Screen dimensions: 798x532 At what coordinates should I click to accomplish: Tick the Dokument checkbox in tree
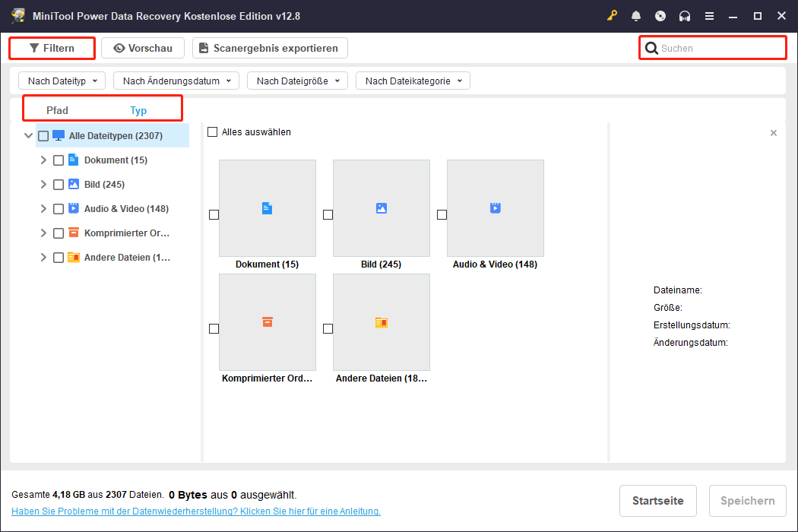pos(59,160)
